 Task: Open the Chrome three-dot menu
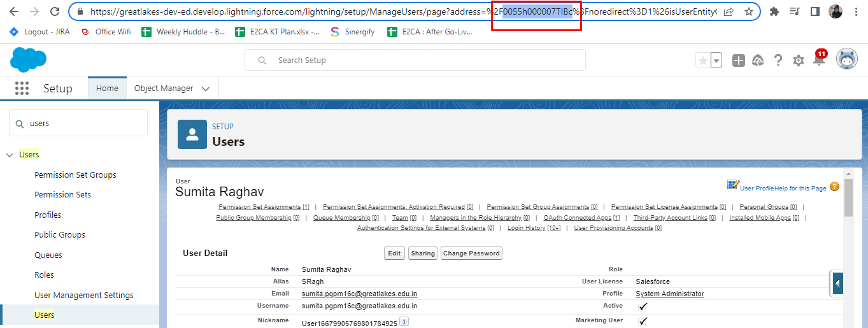856,11
